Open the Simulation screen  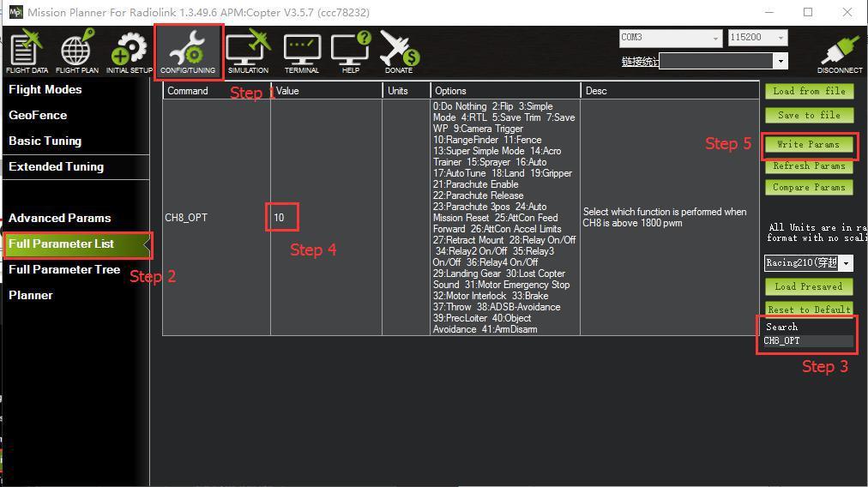(x=248, y=51)
